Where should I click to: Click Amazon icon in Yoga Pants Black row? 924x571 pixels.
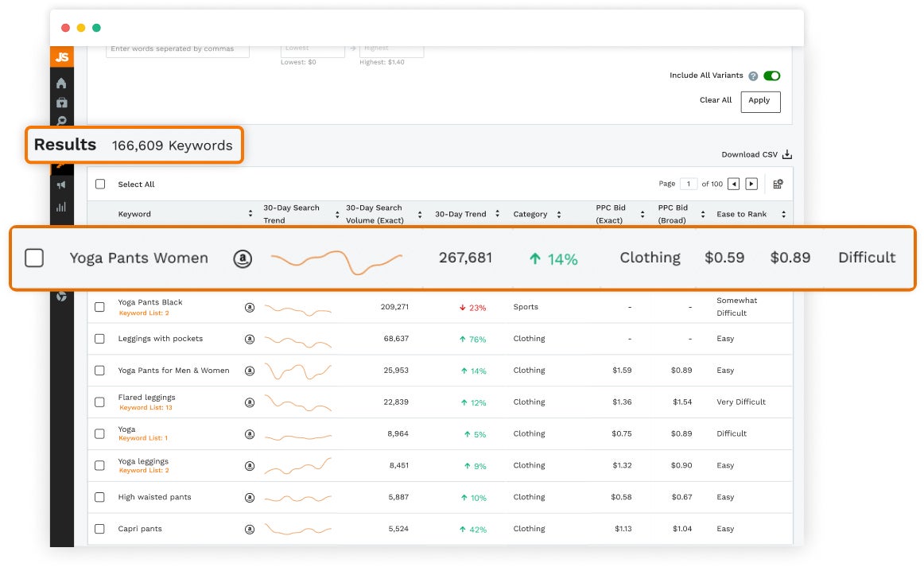pos(250,307)
